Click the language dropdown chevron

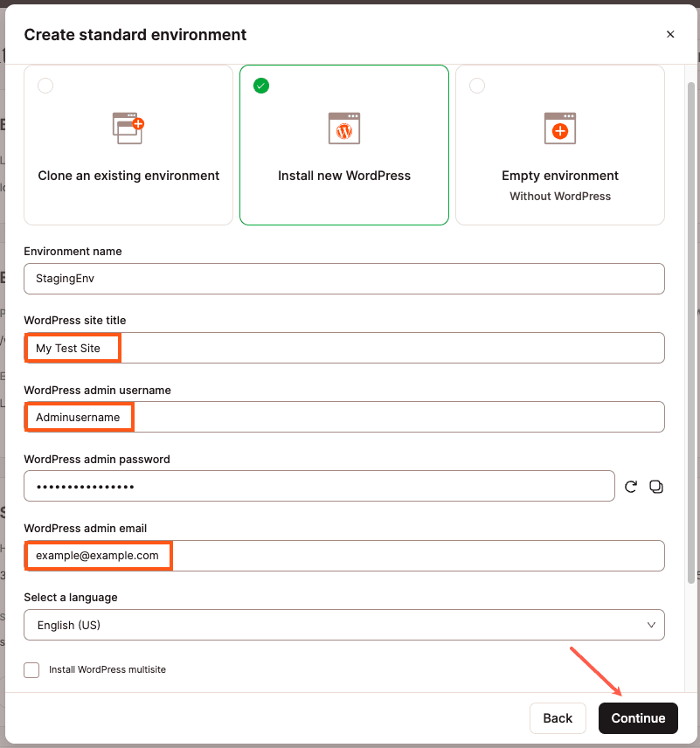[651, 625]
